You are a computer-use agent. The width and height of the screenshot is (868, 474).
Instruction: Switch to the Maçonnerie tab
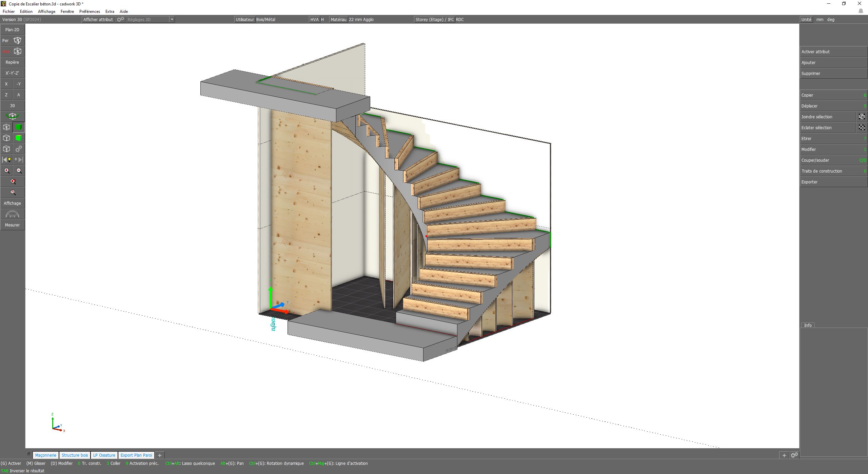pyautogui.click(x=46, y=455)
